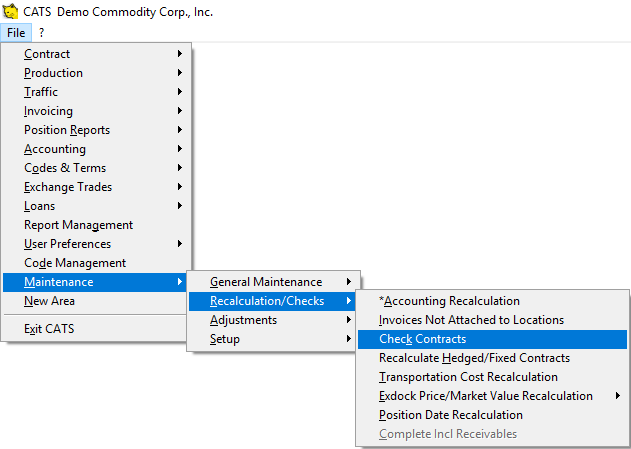Click the arrow beside User Preferences
631x449 pixels.
coord(180,244)
